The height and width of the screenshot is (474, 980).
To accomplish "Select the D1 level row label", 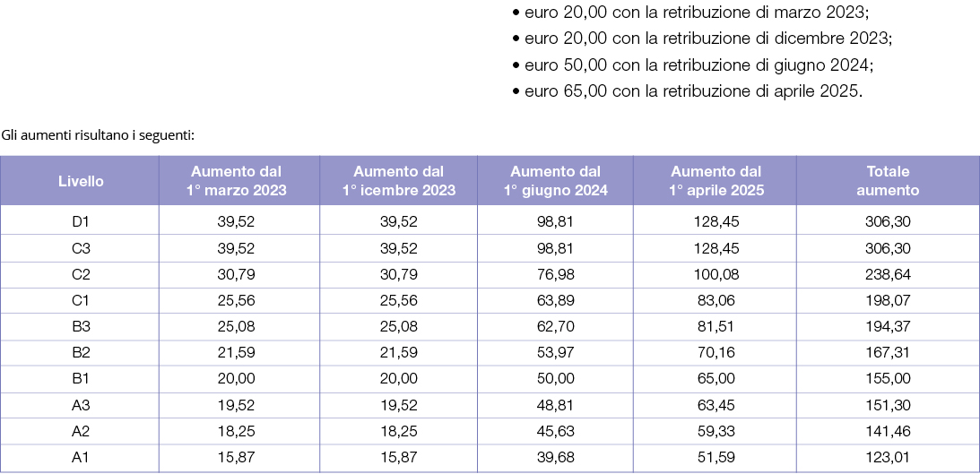I will (x=81, y=221).
